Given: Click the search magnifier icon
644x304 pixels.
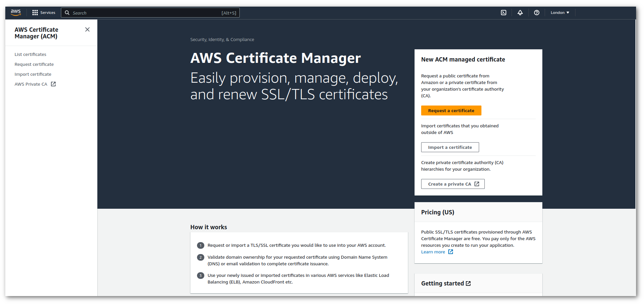Looking at the screenshot, I should (67, 13).
